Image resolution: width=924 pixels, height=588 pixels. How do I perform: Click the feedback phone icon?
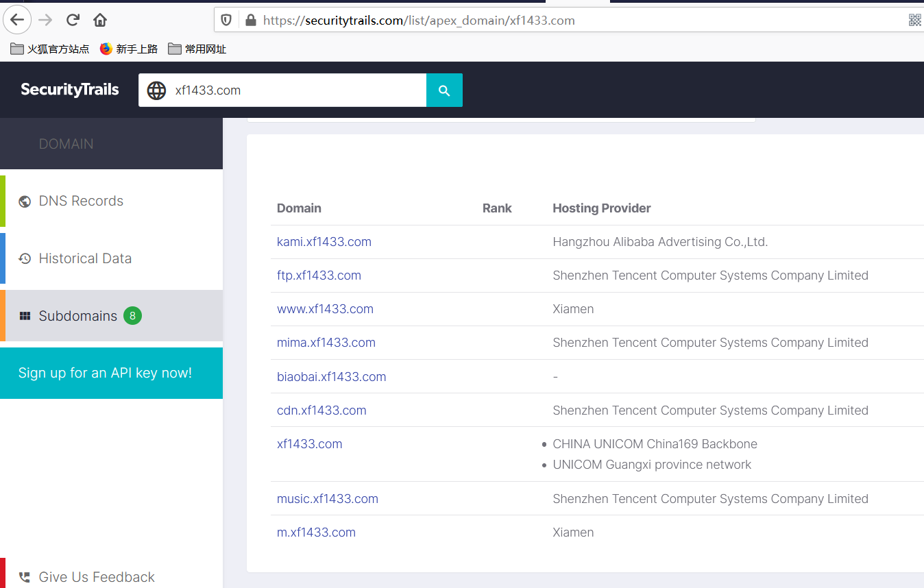(x=25, y=577)
